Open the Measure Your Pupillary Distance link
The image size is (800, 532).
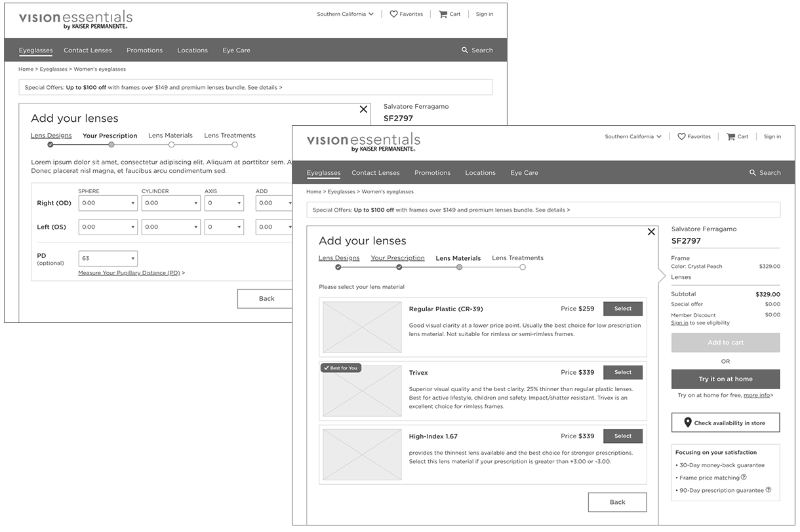point(129,273)
